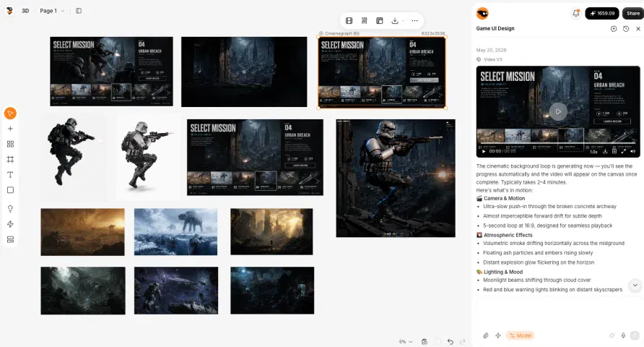Select the selected Cinemagraph BG canvas image
Viewport: 644px width, 347px height.
381,72
